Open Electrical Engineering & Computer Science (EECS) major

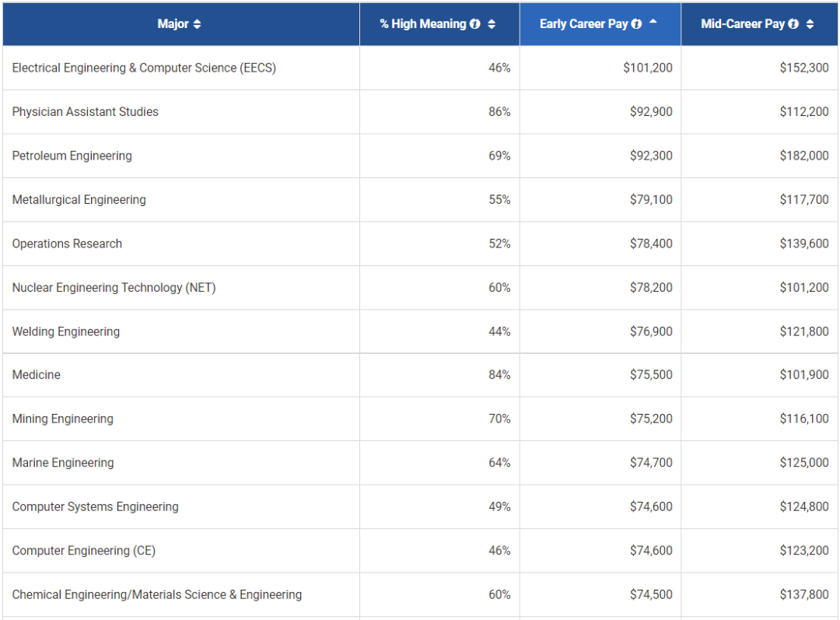coord(144,68)
